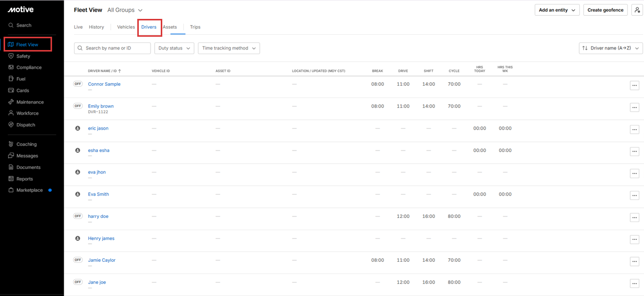This screenshot has height=296, width=644.
Task: Open the Driver name (A→Z) sort dropdown
Action: tap(610, 48)
